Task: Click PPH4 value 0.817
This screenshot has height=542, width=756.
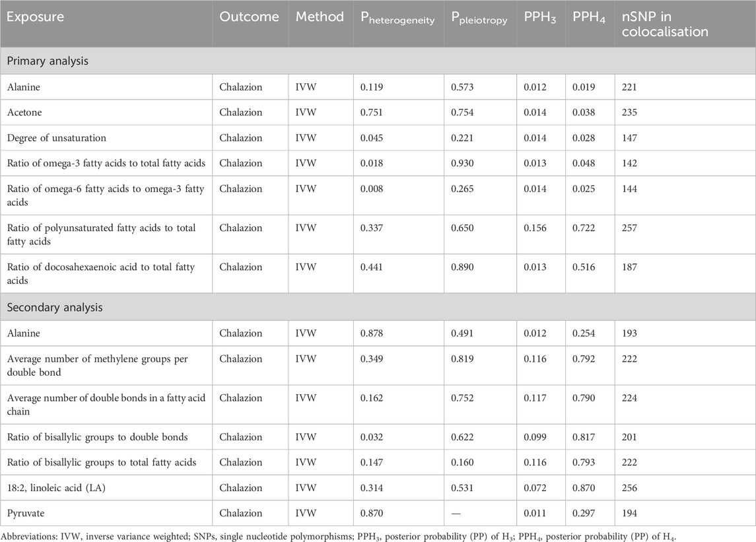Action: pos(584,437)
